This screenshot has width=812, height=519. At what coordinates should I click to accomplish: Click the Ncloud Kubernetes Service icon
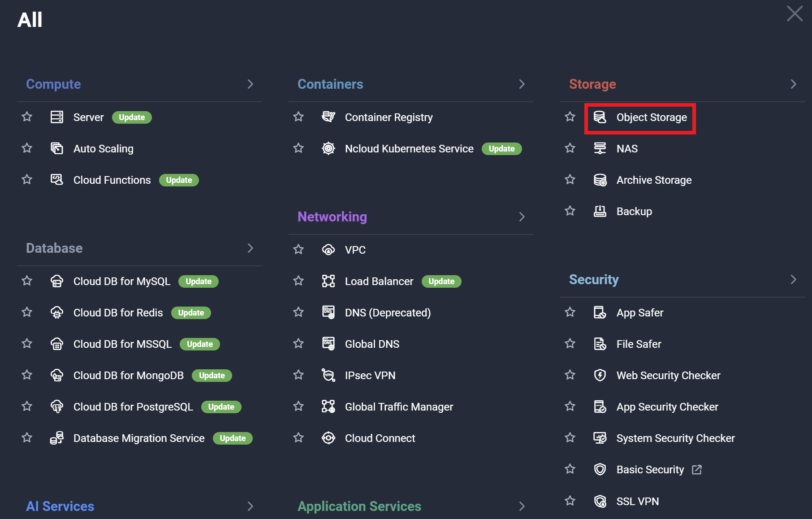coord(328,148)
